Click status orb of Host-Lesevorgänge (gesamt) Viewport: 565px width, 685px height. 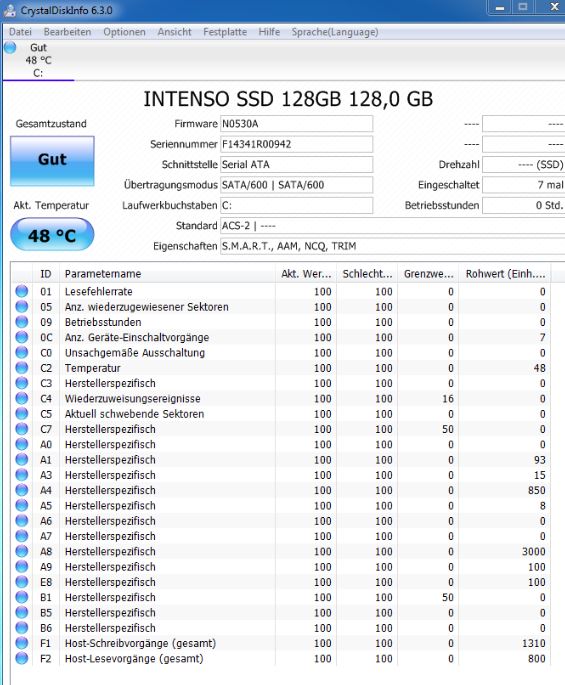coord(21,658)
